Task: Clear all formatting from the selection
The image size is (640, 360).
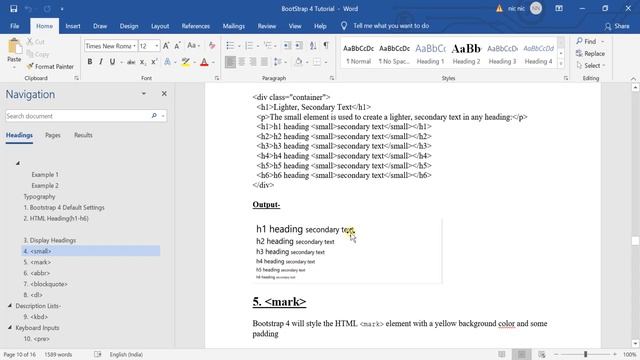Action: click(212, 46)
